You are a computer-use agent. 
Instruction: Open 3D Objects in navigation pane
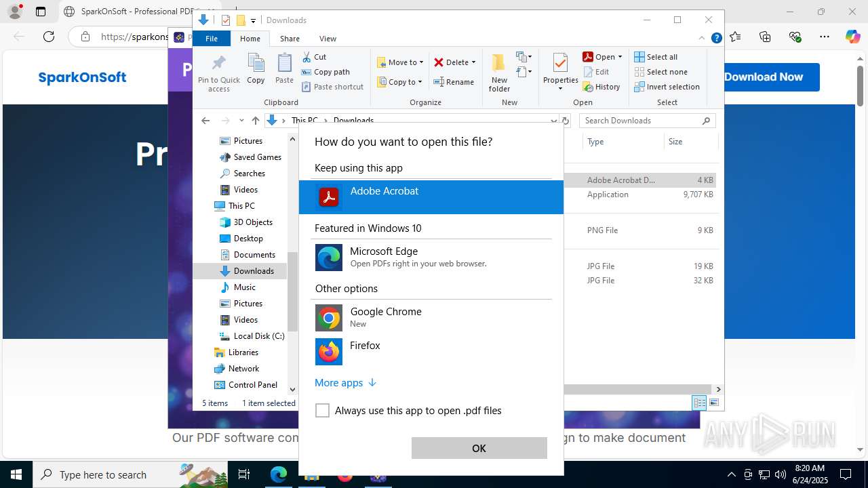246,222
